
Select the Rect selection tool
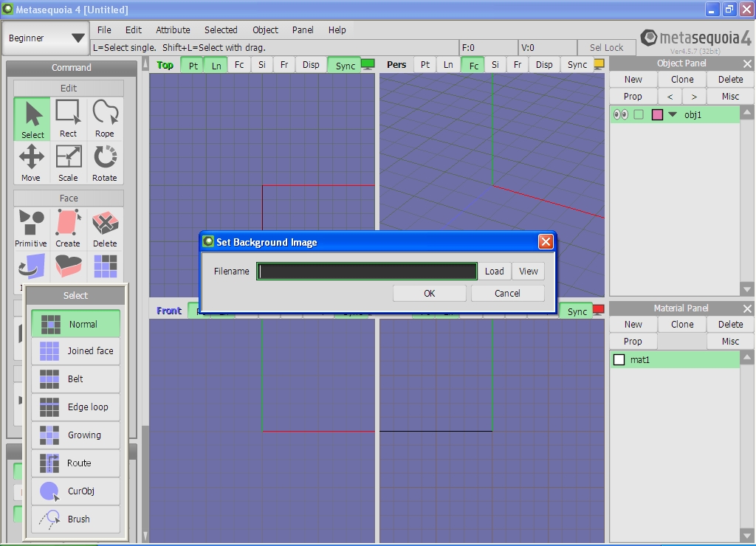click(x=68, y=119)
